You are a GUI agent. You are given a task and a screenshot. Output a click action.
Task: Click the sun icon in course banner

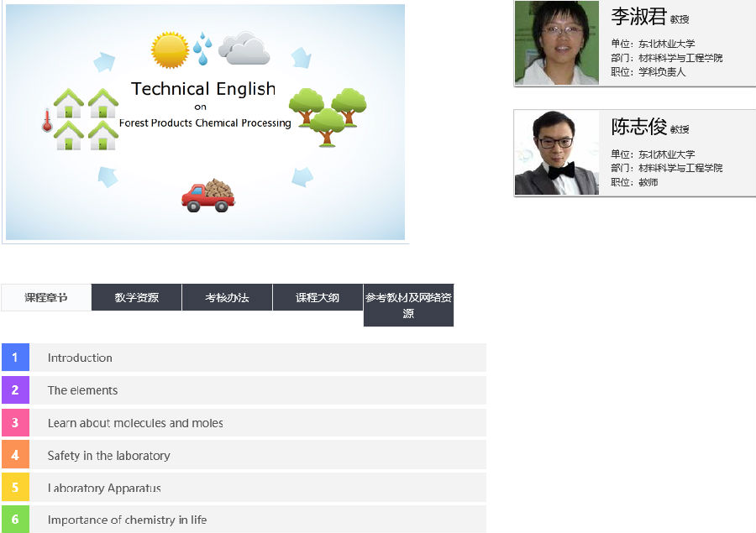coord(170,50)
